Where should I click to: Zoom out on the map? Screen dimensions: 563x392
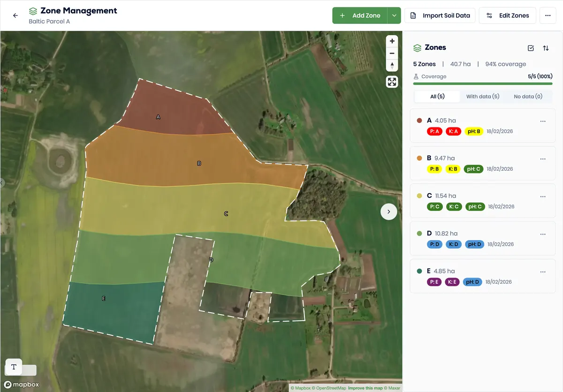tap(392, 53)
